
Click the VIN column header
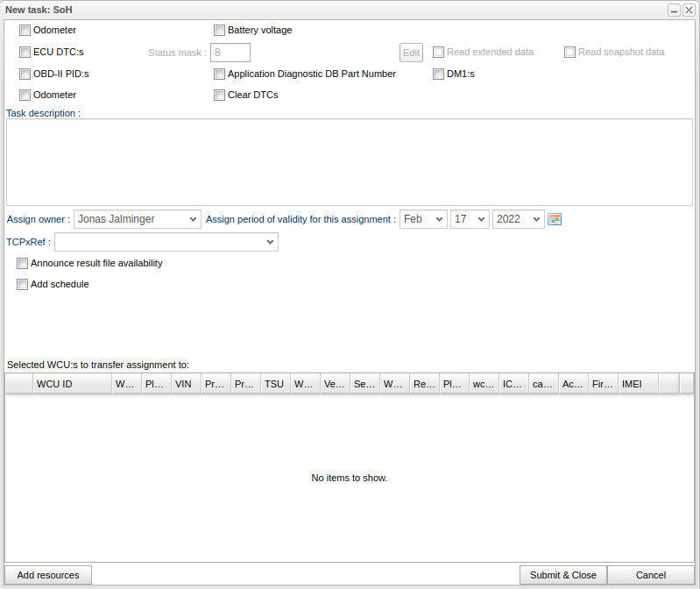click(x=183, y=384)
